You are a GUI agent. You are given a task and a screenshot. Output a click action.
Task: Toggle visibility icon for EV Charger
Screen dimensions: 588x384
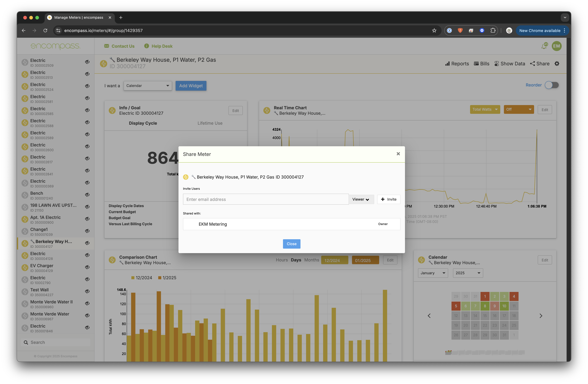coord(87,267)
